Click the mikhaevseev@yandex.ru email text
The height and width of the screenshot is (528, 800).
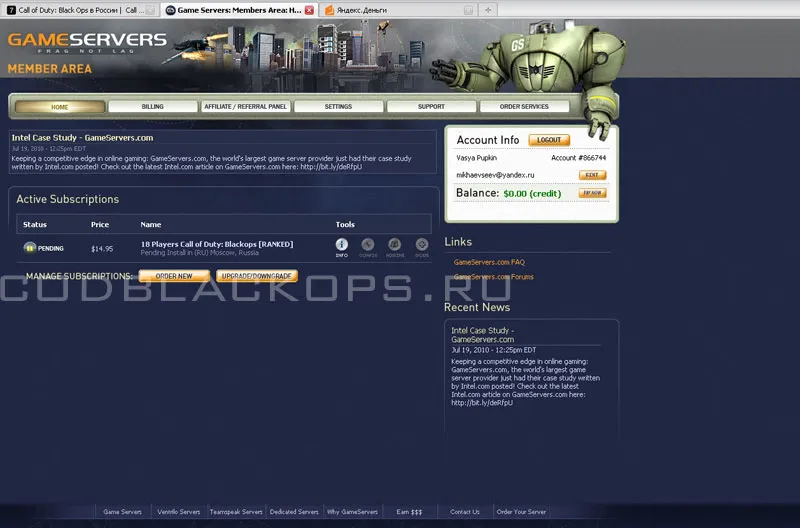pyautogui.click(x=495, y=175)
